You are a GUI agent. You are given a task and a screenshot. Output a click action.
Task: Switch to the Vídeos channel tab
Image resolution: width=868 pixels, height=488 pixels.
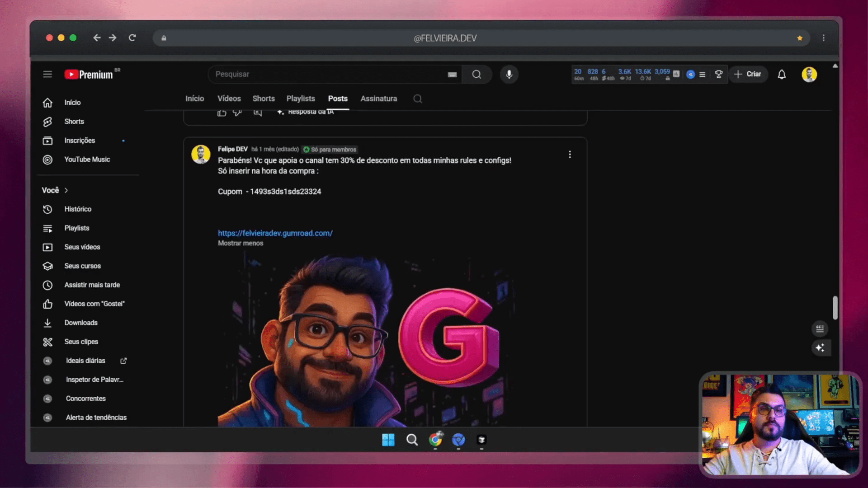(229, 99)
